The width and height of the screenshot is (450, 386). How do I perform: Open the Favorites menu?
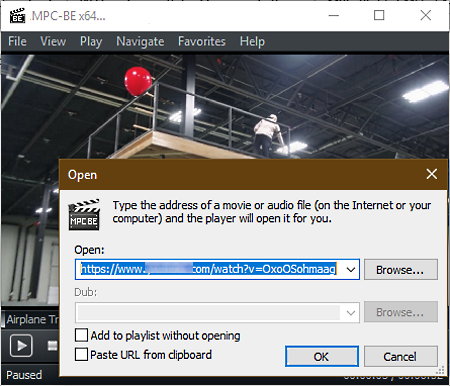pos(202,41)
